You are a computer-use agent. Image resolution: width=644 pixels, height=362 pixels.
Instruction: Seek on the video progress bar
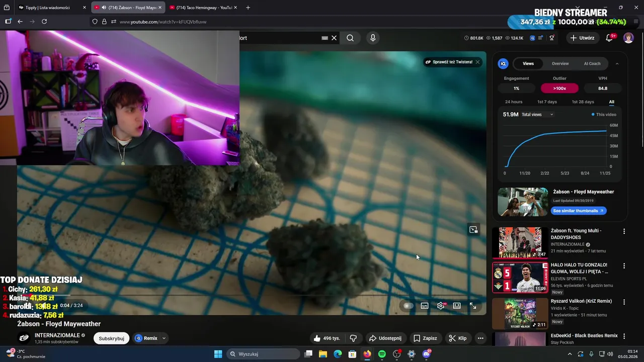(252, 295)
